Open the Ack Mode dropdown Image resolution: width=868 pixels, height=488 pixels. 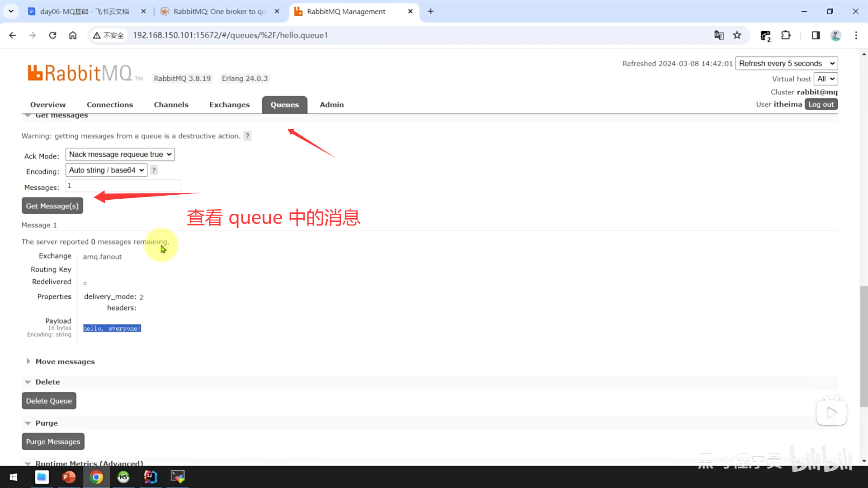[x=120, y=155]
